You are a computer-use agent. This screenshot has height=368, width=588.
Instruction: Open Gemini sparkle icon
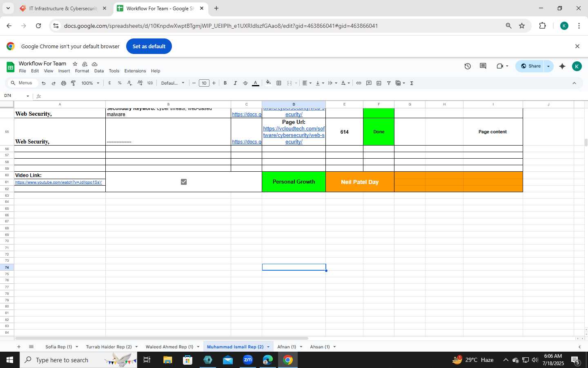click(x=562, y=66)
